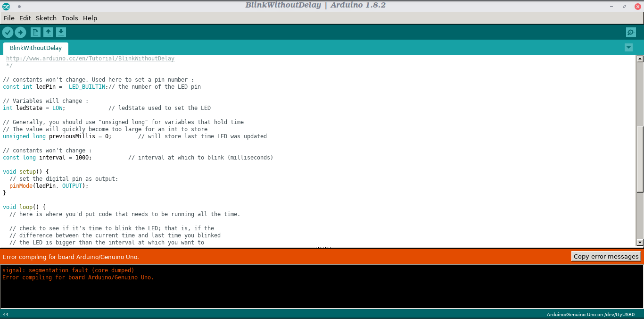This screenshot has width=644, height=319.
Task: Click the Verify sketch checkmark button
Action: point(8,32)
